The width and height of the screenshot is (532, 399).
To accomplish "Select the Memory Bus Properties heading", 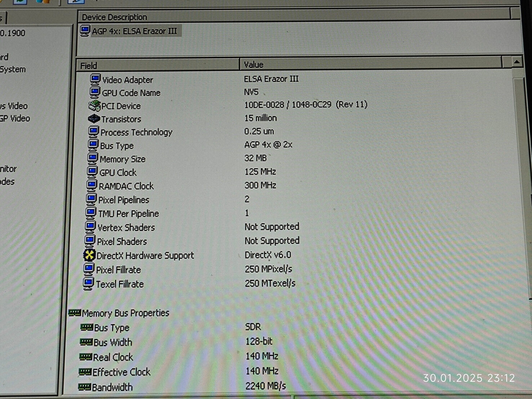I will point(126,313).
